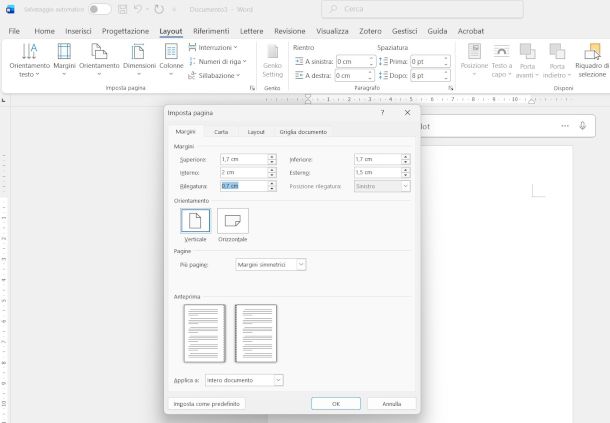
Task: Confirm with the OK button
Action: 336,404
